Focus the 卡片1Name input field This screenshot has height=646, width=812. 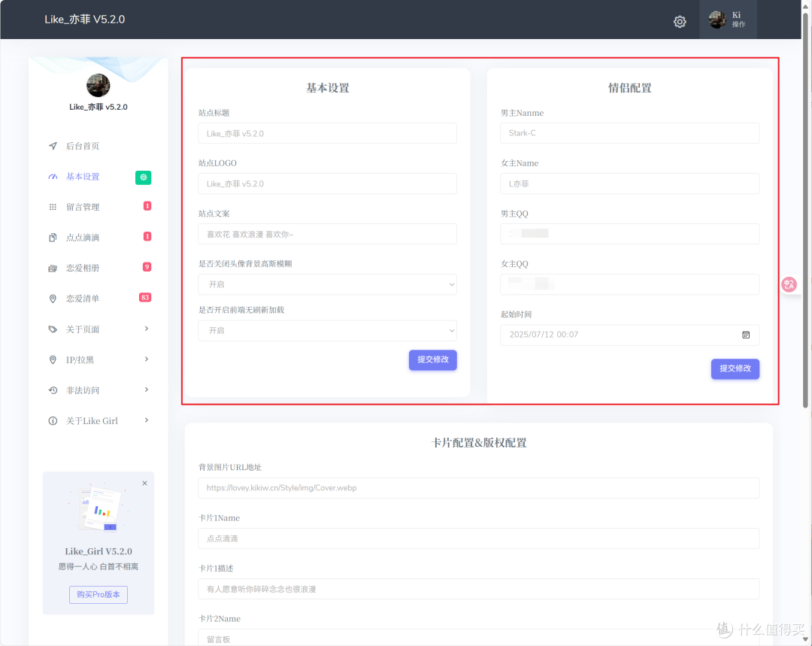[x=478, y=538]
